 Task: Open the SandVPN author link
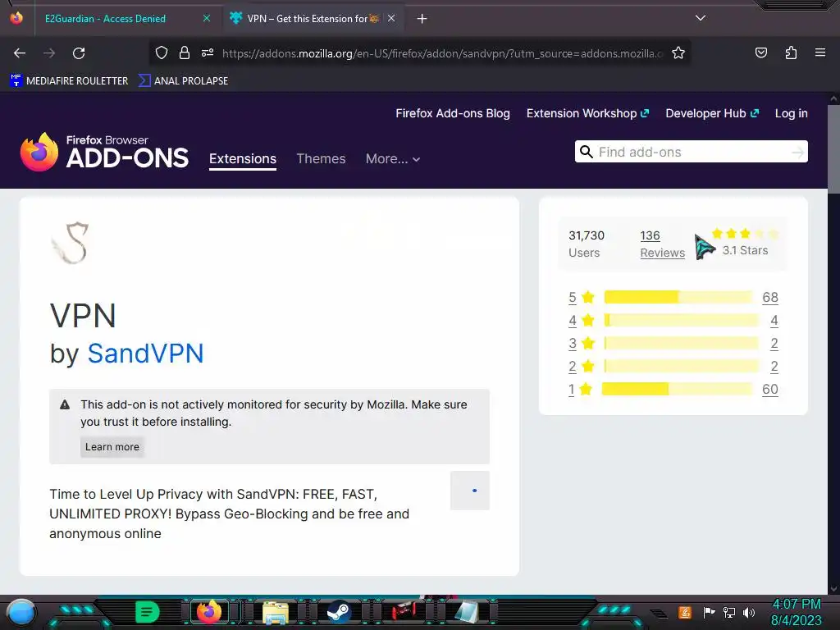145,354
